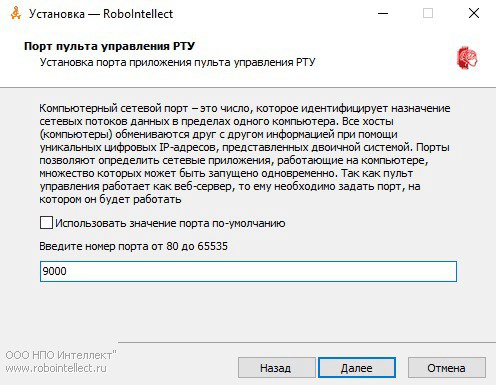Cancel installation with the Отмена button
The image size is (496, 385).
447,368
